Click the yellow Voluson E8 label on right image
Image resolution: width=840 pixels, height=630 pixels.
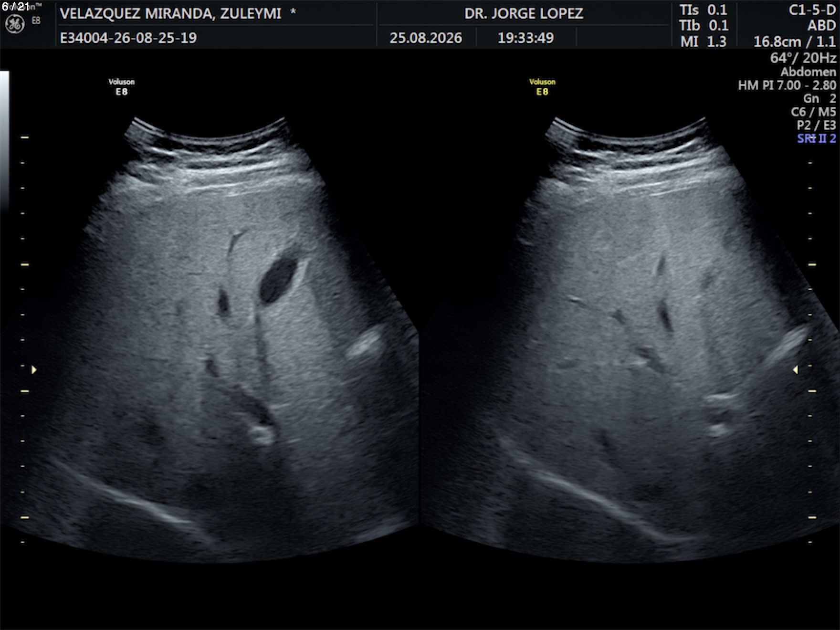pyautogui.click(x=542, y=87)
